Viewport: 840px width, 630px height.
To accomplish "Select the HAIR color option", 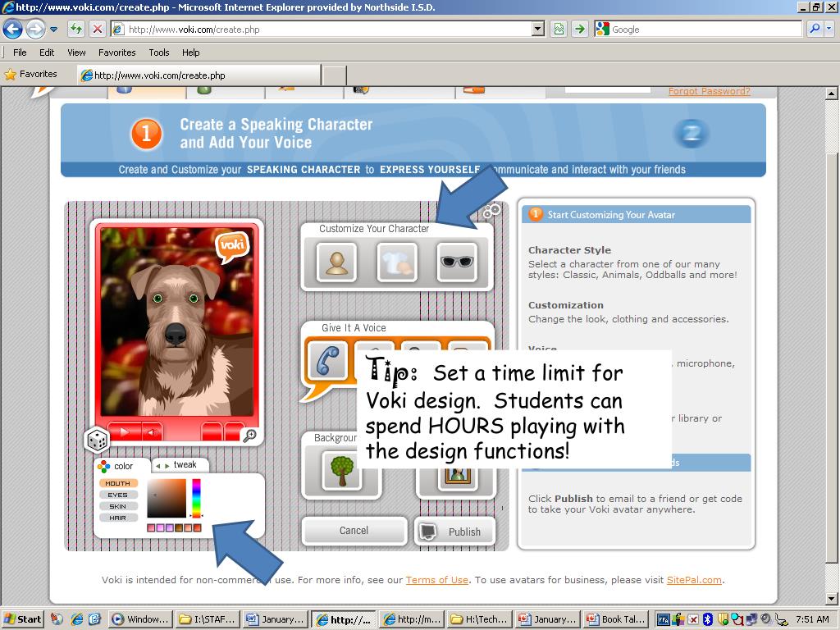I will tap(118, 518).
